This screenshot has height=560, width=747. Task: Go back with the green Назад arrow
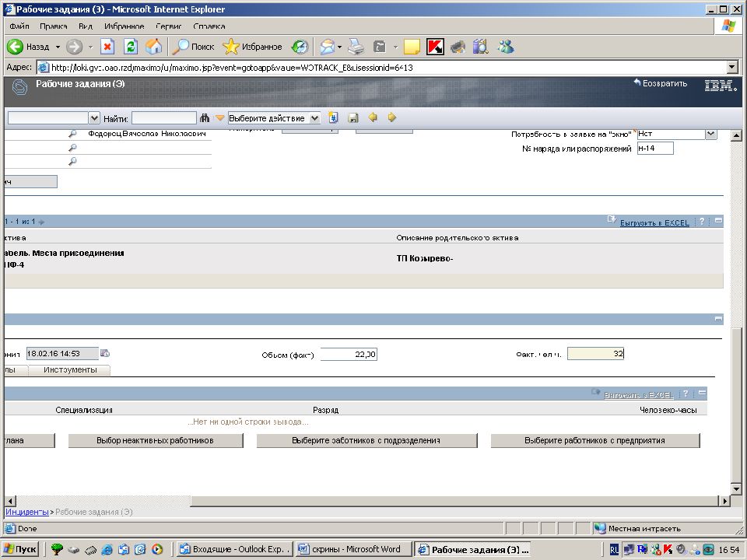point(15,47)
